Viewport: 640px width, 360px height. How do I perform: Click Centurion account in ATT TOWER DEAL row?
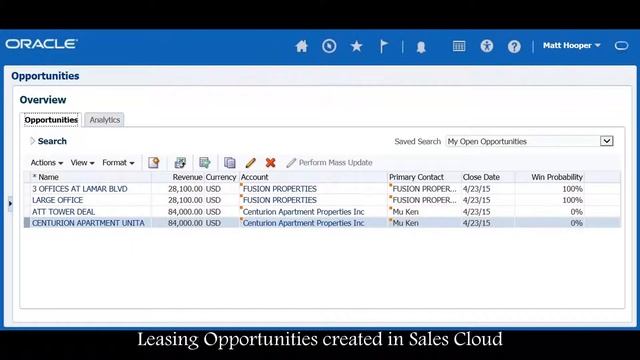coord(303,211)
